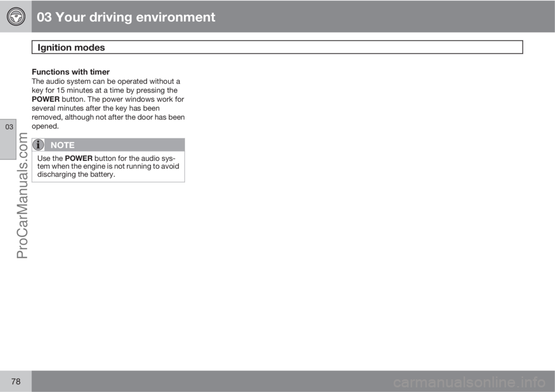Viewport: 555px width, 392px height.
Task: Click page number 78
Action: 16,382
